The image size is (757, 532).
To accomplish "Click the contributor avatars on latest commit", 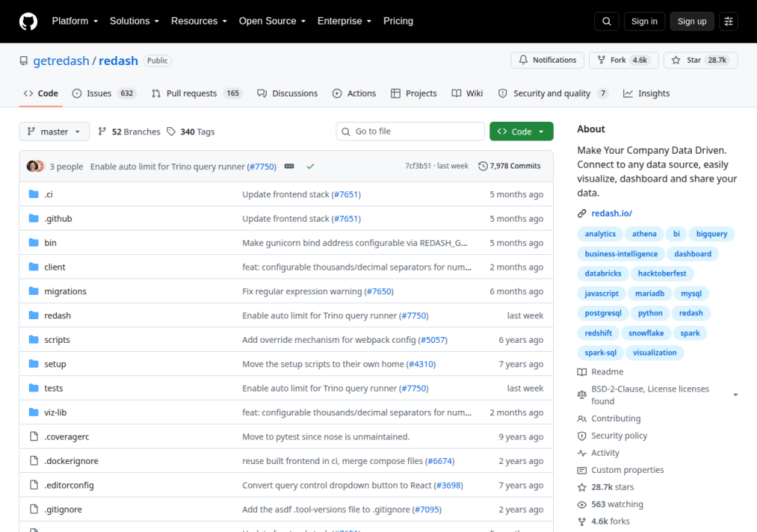I will 35,166.
